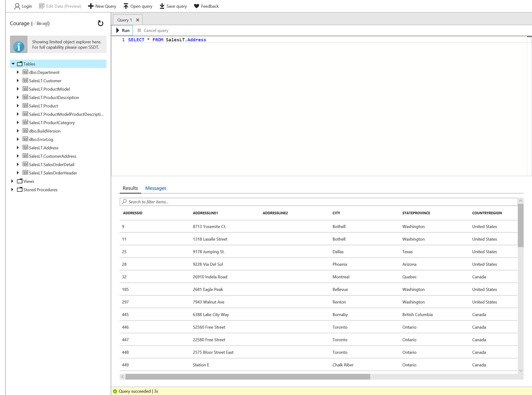
Task: Refresh the object explorer with circular arrow
Action: pos(100,23)
